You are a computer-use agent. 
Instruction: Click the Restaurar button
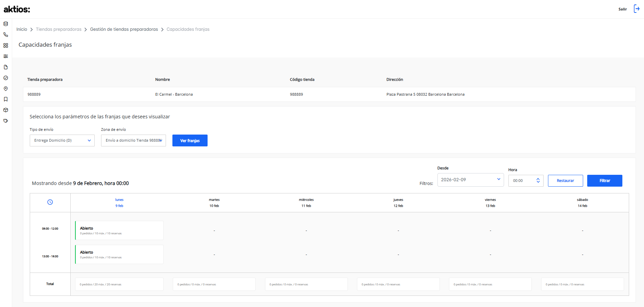[x=566, y=181]
